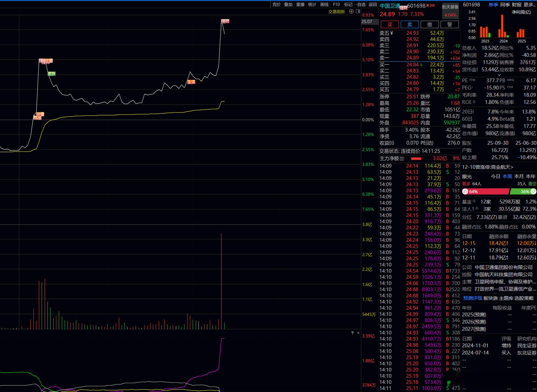The image size is (537, 392).
Task: Open the F10 toolbar item
Action: coord(336,5)
